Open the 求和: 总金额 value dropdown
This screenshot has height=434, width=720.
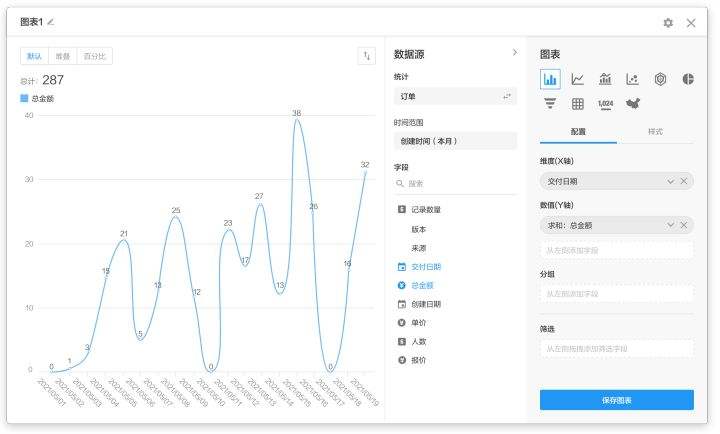coord(670,225)
